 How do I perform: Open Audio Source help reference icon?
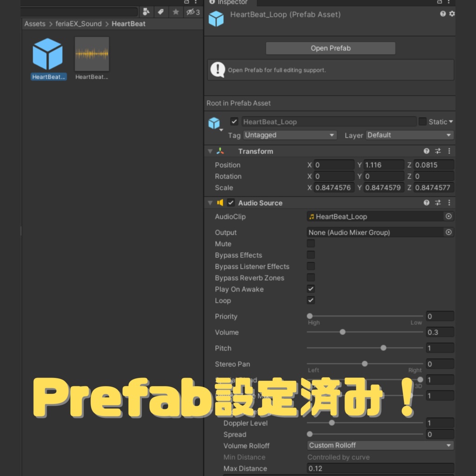tap(426, 203)
